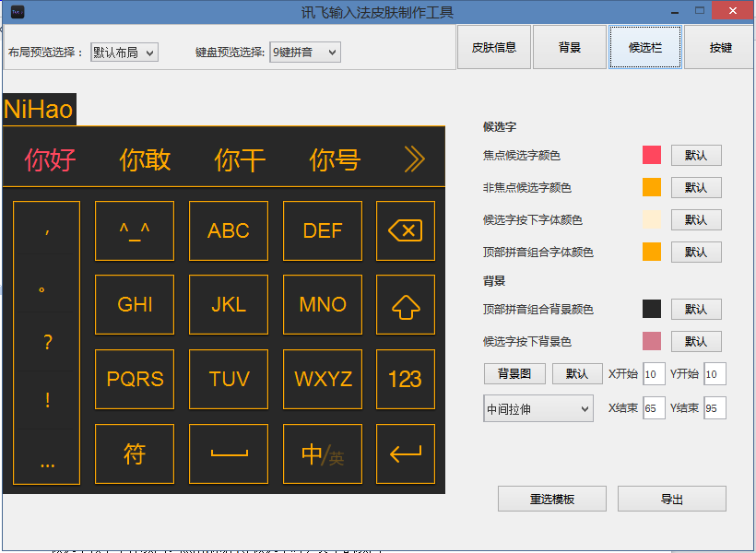
Task: Click the 导出 export button
Action: coord(672,499)
